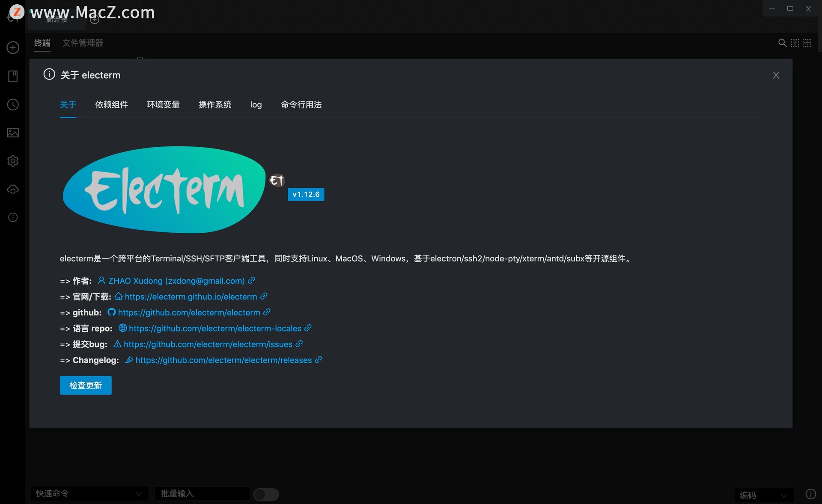Viewport: 822px width, 504px height.
Task: Open the electerm issues link
Action: click(x=208, y=344)
